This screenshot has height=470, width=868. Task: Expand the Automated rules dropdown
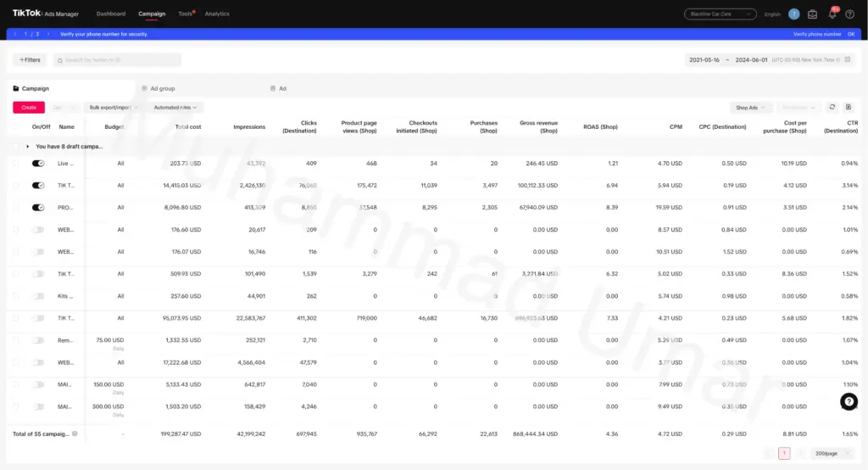pos(175,108)
